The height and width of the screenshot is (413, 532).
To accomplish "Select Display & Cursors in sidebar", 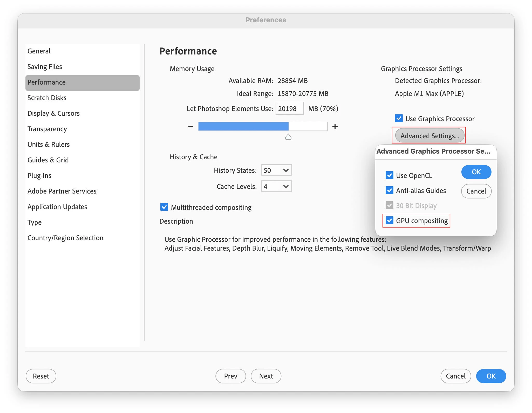I will [x=53, y=113].
